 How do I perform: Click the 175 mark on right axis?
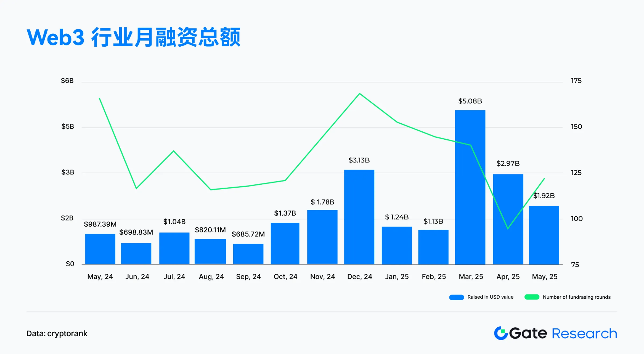click(577, 80)
